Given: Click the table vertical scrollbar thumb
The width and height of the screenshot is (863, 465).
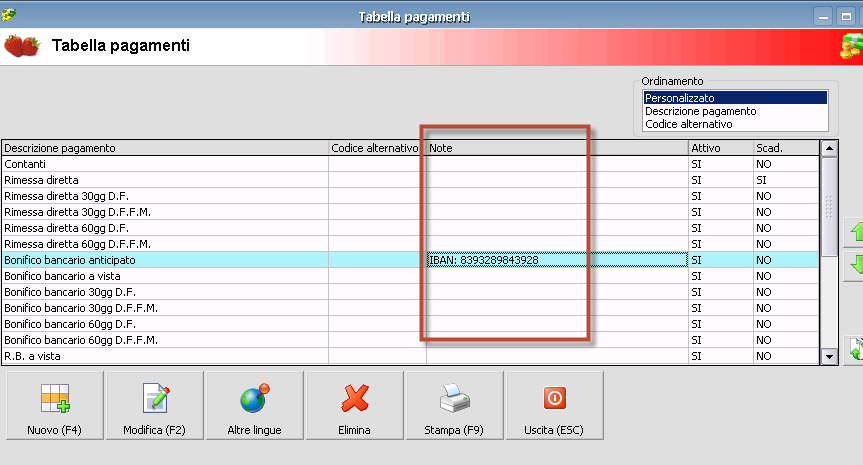Looking at the screenshot, I should tap(829, 206).
